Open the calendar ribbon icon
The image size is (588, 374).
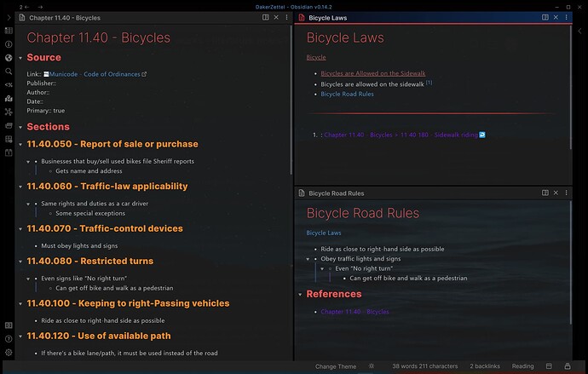[x=9, y=152]
